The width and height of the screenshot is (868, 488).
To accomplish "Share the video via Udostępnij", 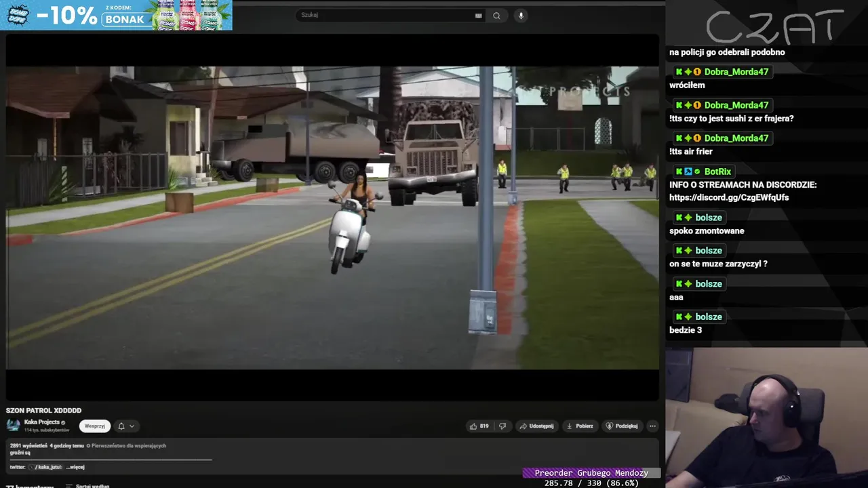I will tap(536, 426).
